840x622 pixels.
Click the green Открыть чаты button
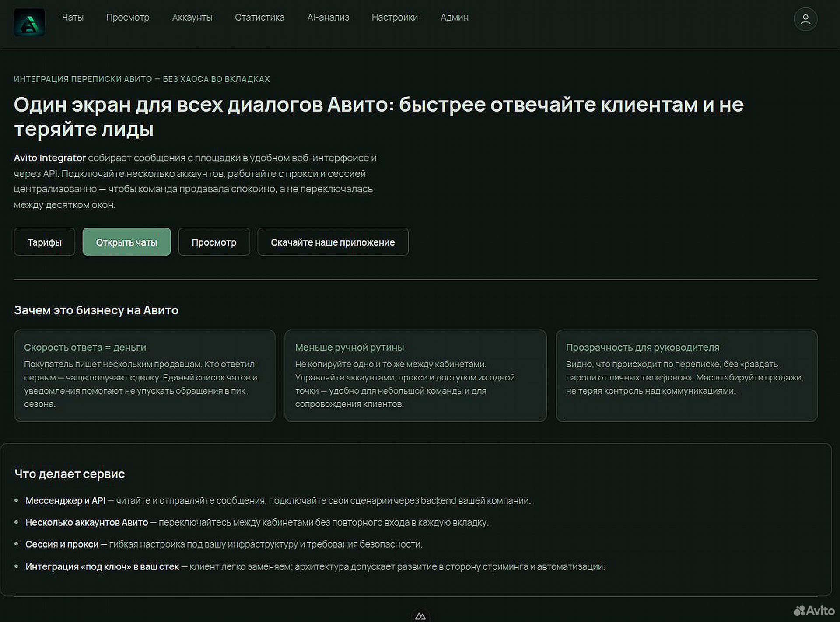pyautogui.click(x=126, y=242)
